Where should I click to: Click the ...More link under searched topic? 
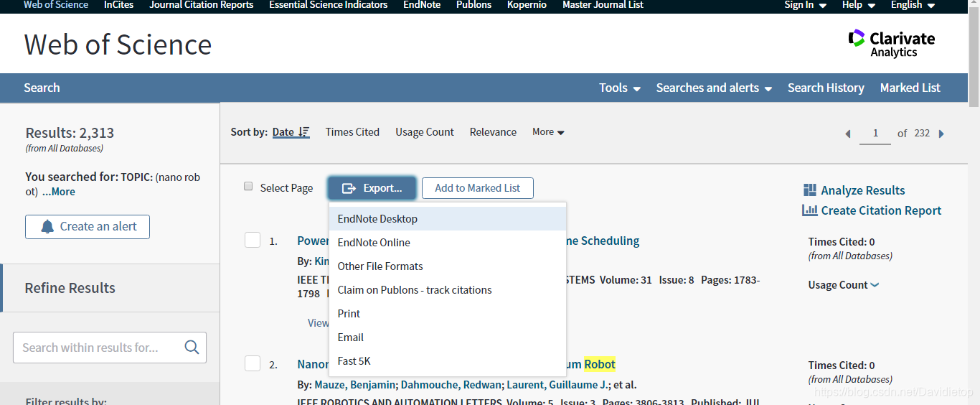[x=58, y=192]
